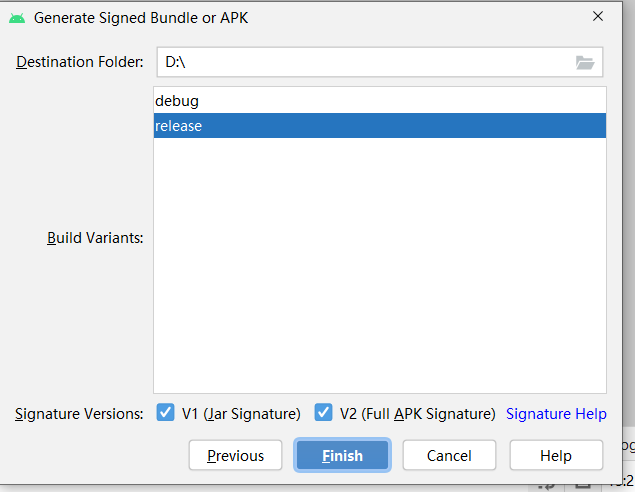Toggle the V2 Full APK Signature checkbox
Viewport: 635px width, 492px height.
[324, 413]
